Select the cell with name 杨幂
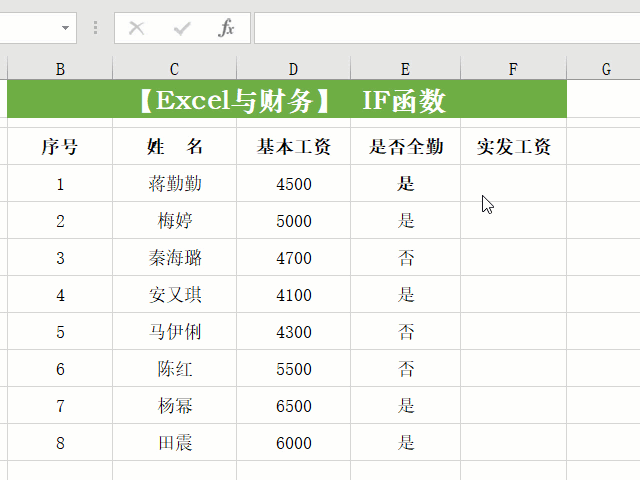 click(174, 406)
